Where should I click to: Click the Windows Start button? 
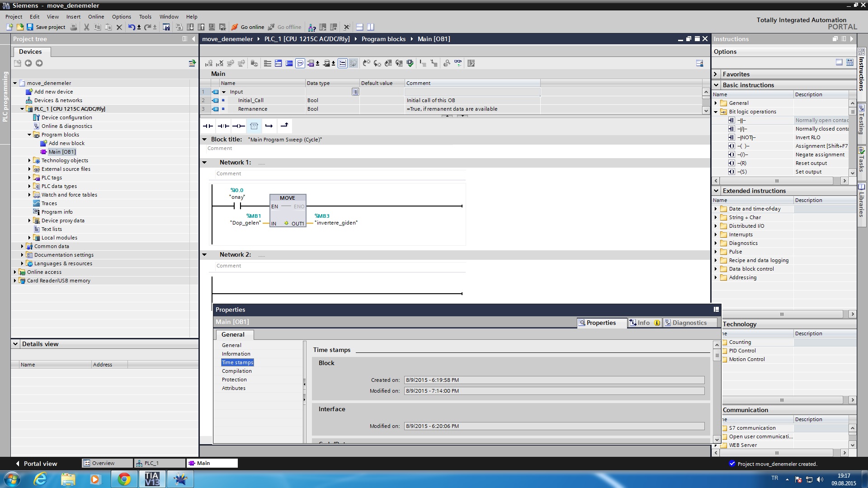click(12, 479)
